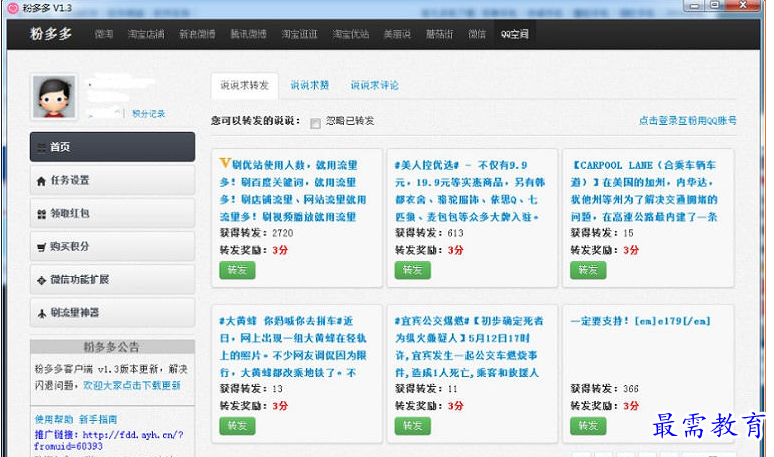774x457 pixels.
Task: Click the 您可以转发的说说 label
Action: [x=255, y=120]
